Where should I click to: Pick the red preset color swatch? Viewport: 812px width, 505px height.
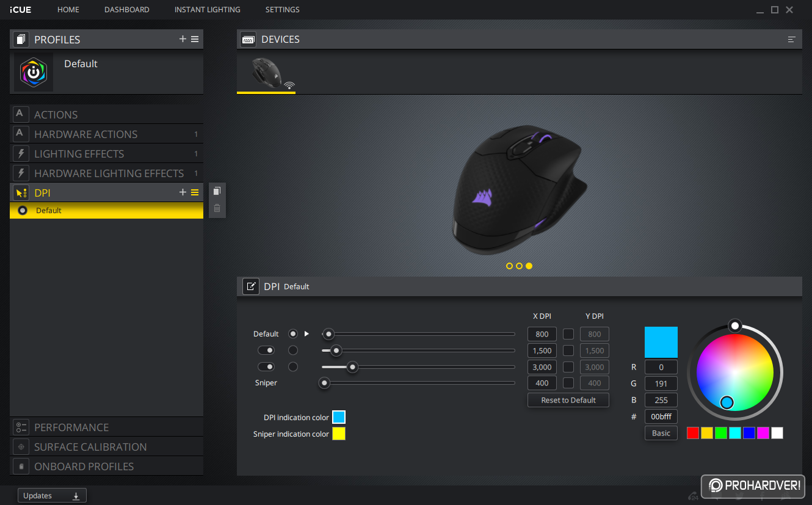(693, 433)
